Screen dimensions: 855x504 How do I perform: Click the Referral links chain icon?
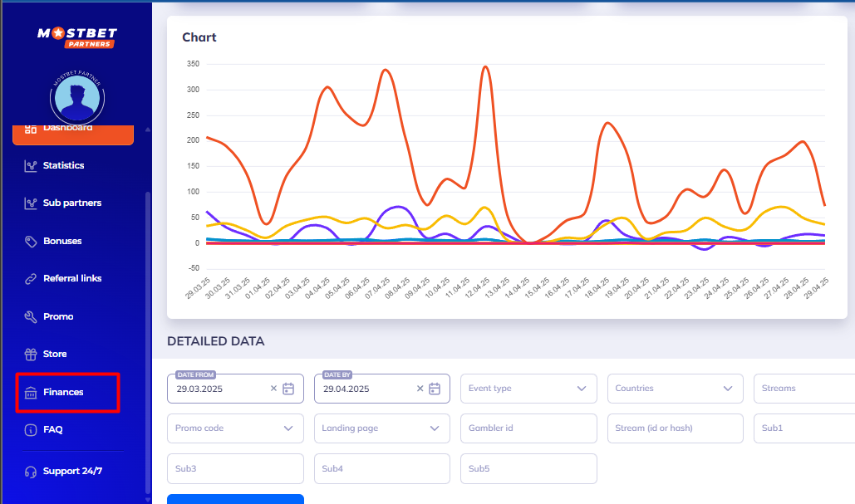tap(31, 279)
